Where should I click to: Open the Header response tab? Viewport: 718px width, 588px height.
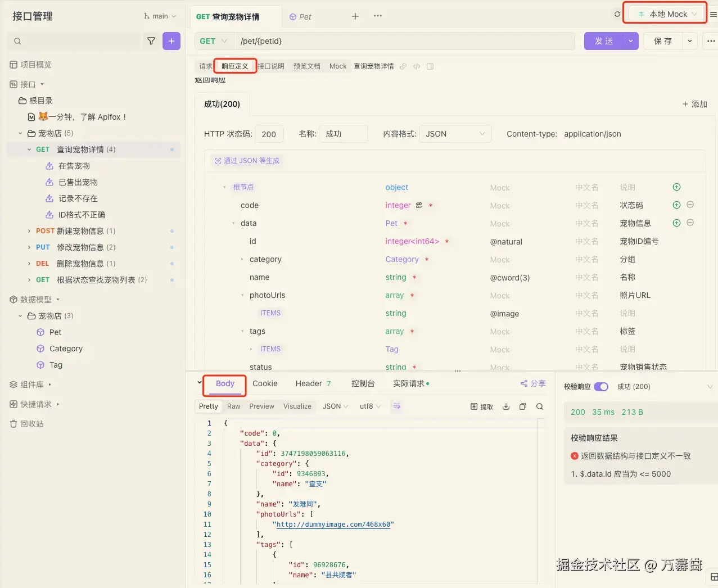click(313, 383)
